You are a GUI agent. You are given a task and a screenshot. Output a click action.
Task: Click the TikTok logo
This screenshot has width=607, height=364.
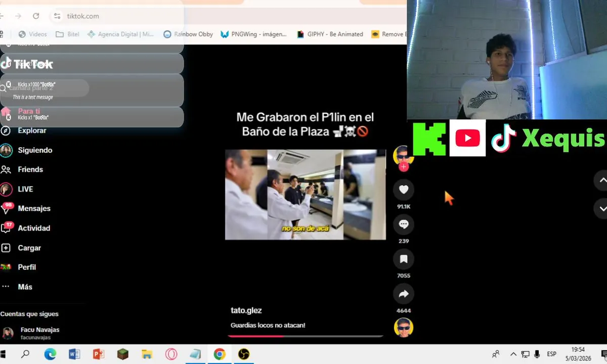tap(27, 64)
